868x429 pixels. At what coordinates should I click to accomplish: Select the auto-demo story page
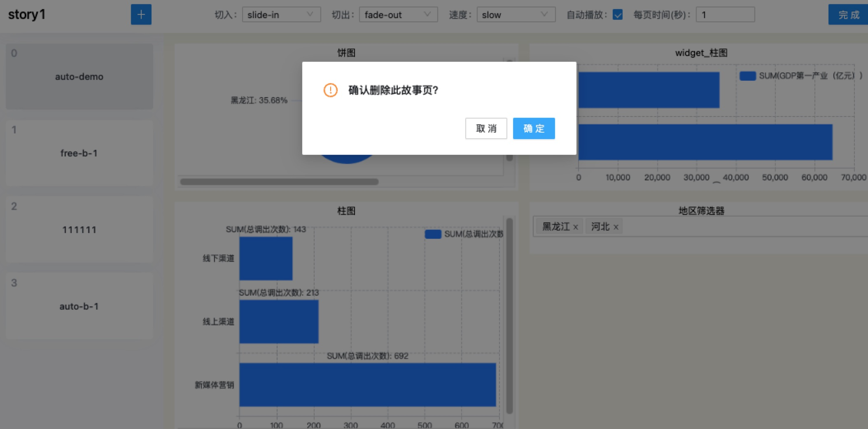click(x=79, y=77)
